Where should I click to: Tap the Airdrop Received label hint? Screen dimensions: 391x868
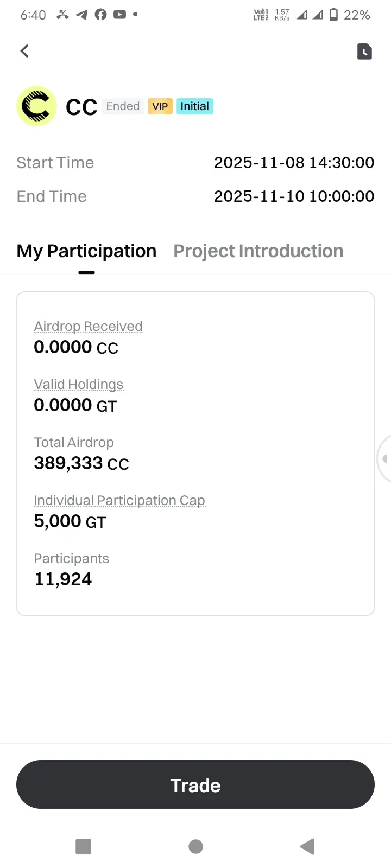click(x=88, y=326)
